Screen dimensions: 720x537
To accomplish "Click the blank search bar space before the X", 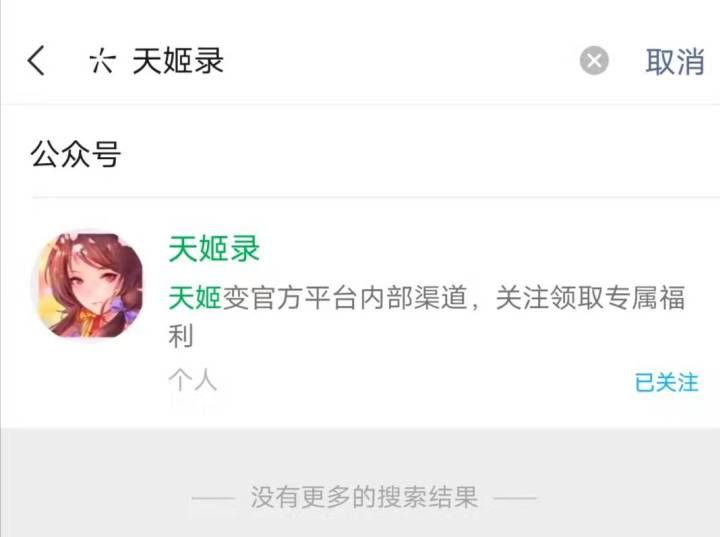I will coord(399,61).
